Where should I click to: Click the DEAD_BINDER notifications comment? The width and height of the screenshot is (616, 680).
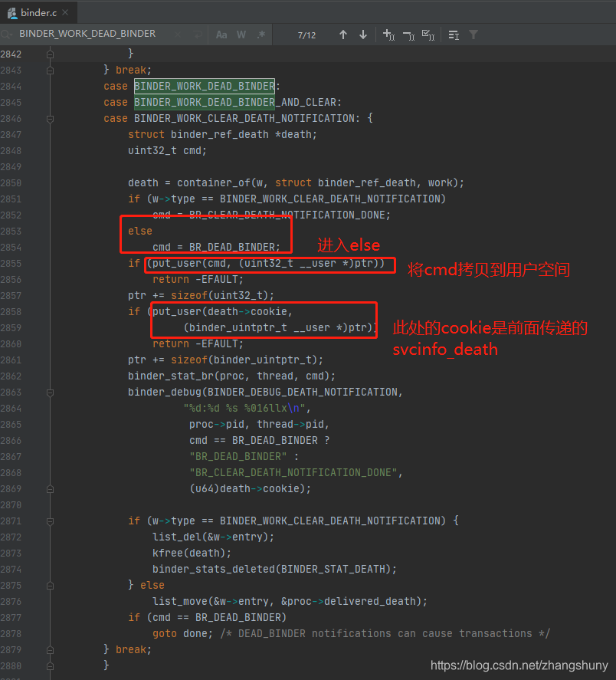(x=385, y=633)
